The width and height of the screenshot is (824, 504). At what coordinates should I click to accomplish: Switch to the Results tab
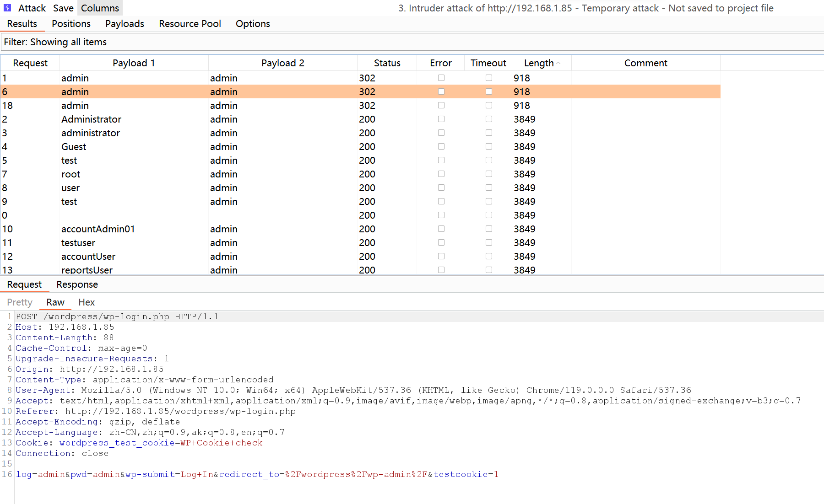(x=22, y=24)
